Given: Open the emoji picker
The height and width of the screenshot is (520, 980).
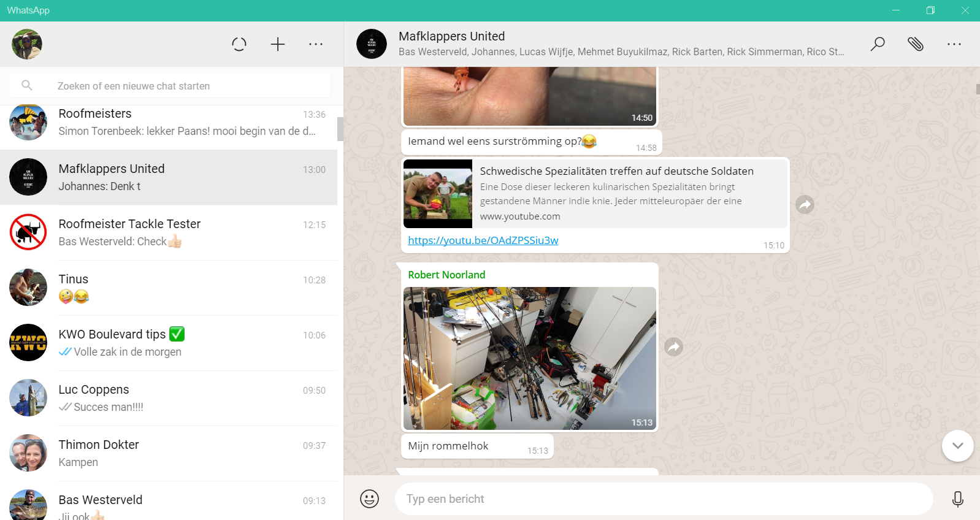Looking at the screenshot, I should pyautogui.click(x=369, y=499).
